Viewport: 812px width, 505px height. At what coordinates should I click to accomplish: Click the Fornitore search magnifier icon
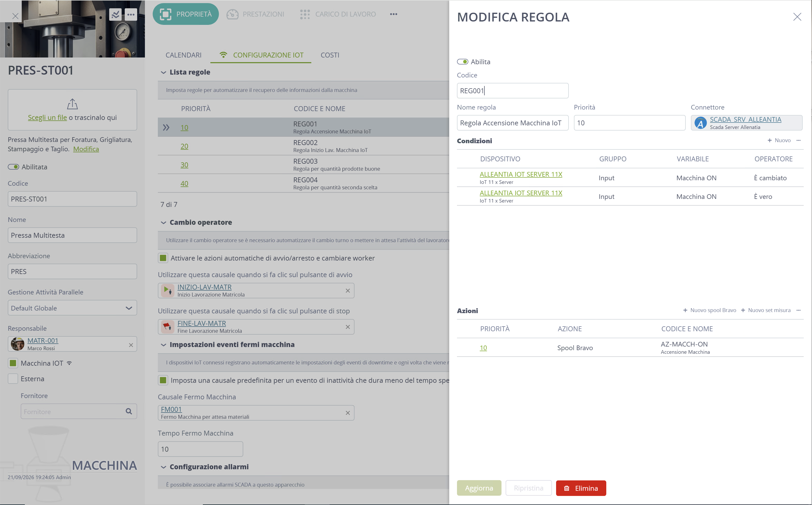(x=129, y=412)
